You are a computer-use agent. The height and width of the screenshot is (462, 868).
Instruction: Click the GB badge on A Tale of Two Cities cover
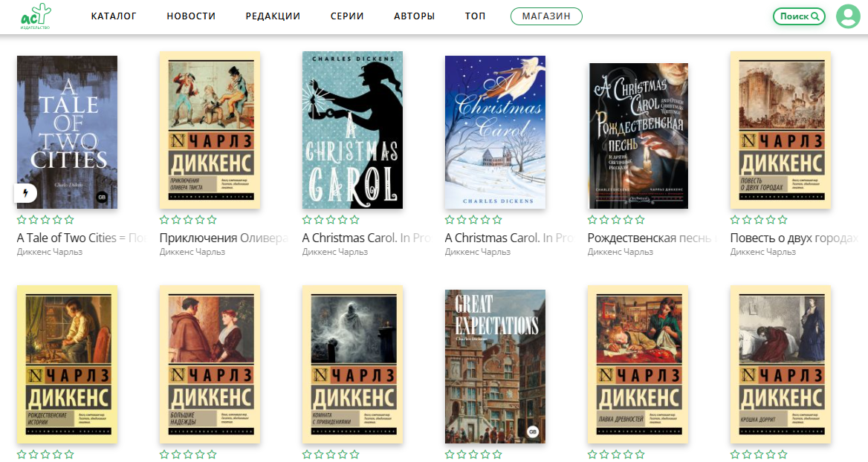tap(102, 197)
